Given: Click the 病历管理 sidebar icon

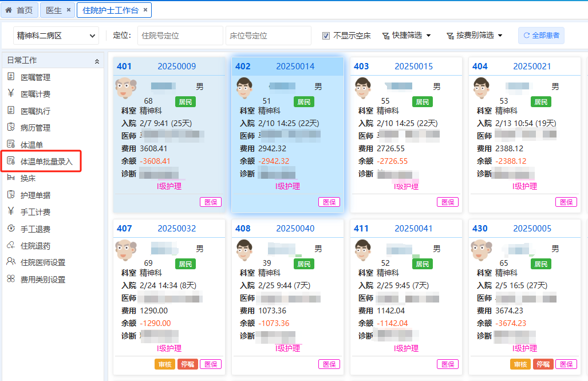Looking at the screenshot, I should [11, 127].
